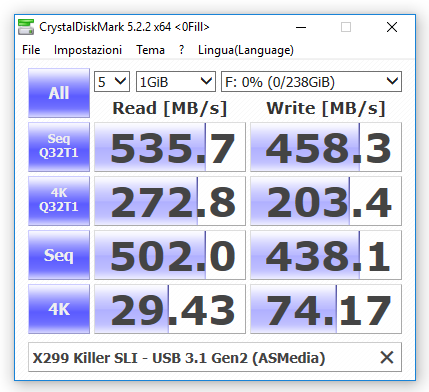Expand the F: 0% (0/238GiB) drive dropdown
The width and height of the screenshot is (429, 392).
click(x=312, y=82)
